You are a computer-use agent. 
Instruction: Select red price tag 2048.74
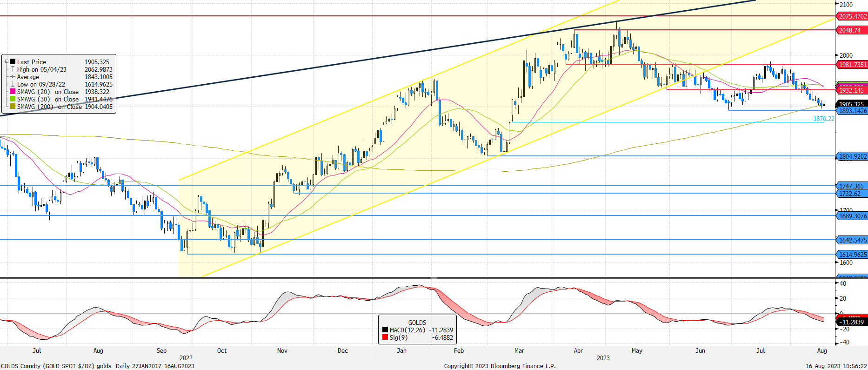pyautogui.click(x=852, y=30)
